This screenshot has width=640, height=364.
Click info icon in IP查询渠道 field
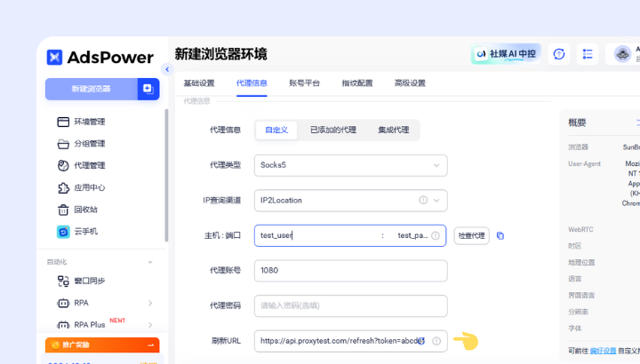(423, 200)
